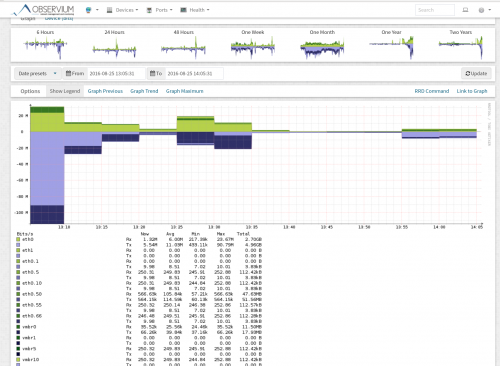Click the vmbr0 legend label
The height and width of the screenshot is (366, 500).
[x=29, y=327]
